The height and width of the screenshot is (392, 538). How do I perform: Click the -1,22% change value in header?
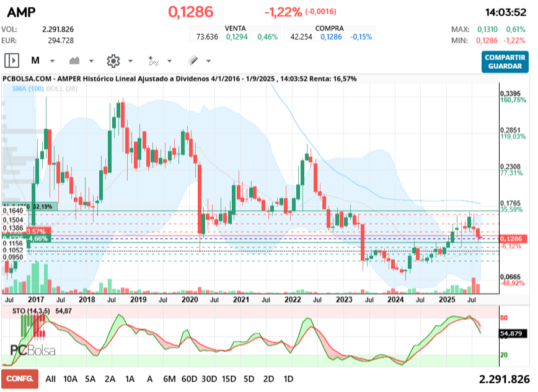(x=283, y=12)
